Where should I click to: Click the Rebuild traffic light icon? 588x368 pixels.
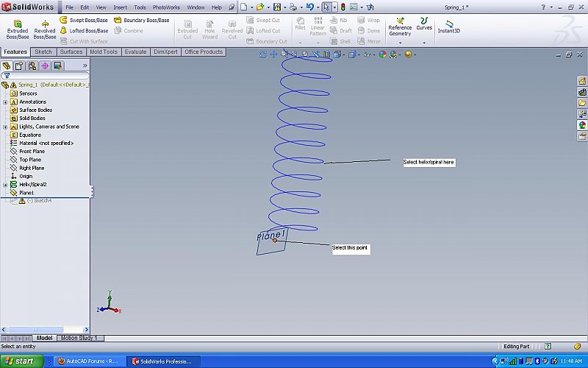pos(343,7)
